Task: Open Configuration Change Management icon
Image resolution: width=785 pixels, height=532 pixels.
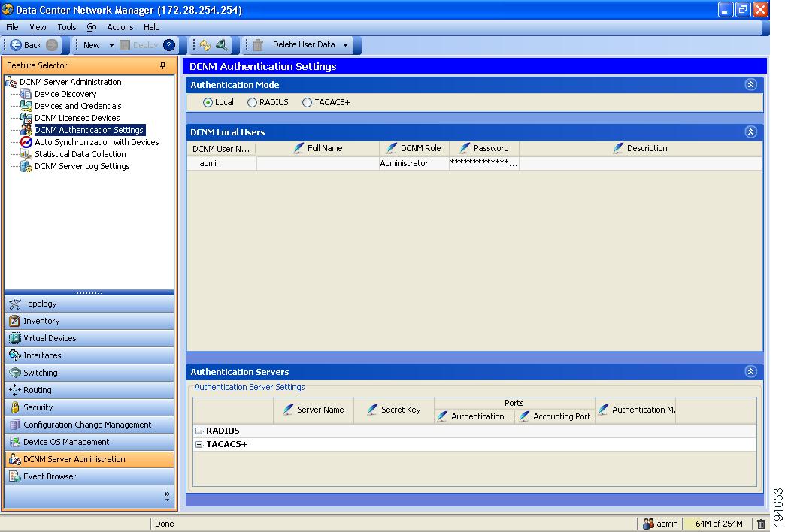Action: (15, 425)
